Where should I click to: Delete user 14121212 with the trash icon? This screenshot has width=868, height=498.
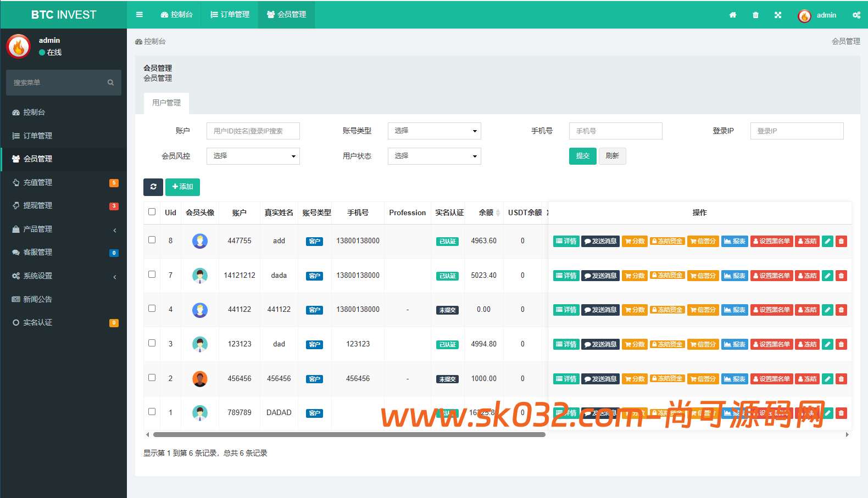pyautogui.click(x=841, y=276)
